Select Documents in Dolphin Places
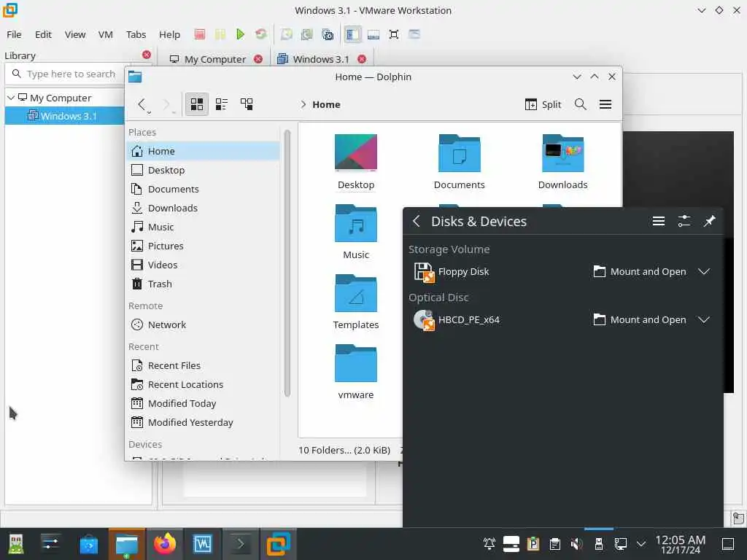The height and width of the screenshot is (560, 747). tap(204, 189)
